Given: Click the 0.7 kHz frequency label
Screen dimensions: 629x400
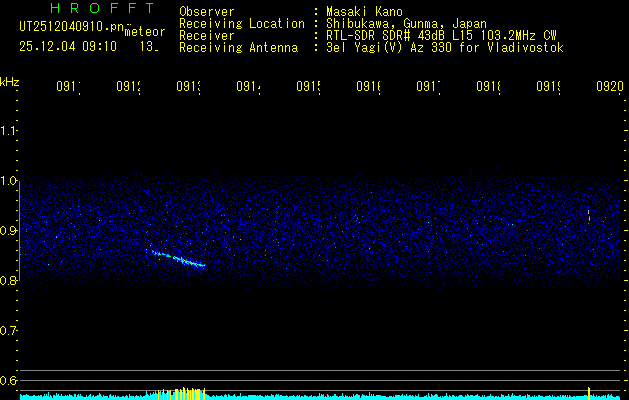Looking at the screenshot, I should point(9,331).
